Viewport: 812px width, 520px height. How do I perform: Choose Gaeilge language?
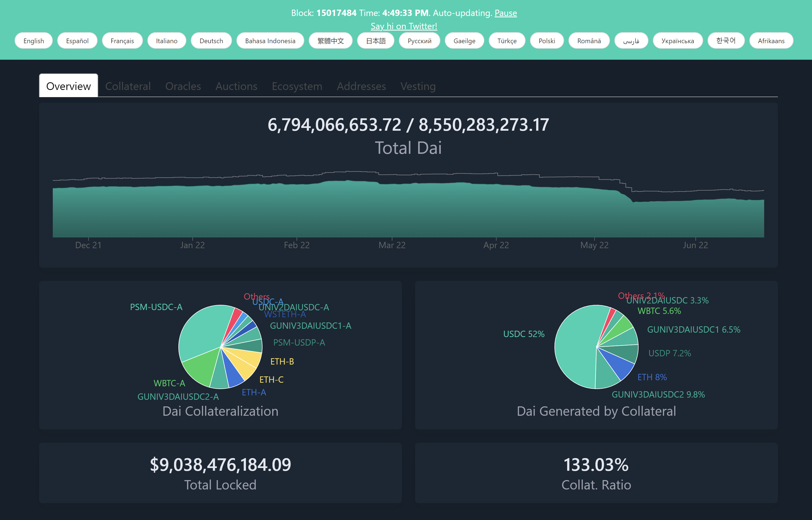click(464, 40)
